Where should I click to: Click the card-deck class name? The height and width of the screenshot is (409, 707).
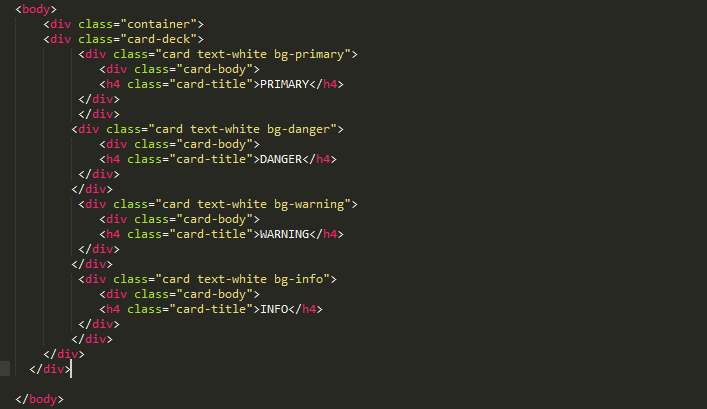[162, 39]
